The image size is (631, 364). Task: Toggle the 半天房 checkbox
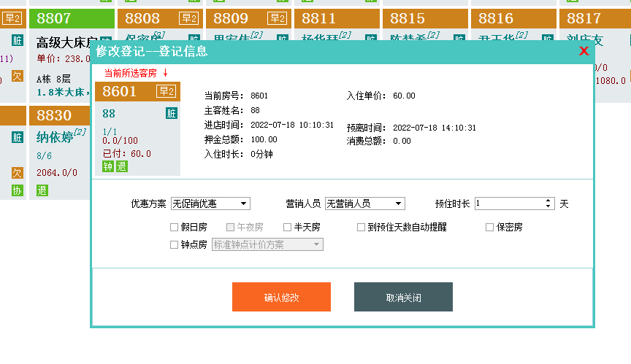click(287, 228)
